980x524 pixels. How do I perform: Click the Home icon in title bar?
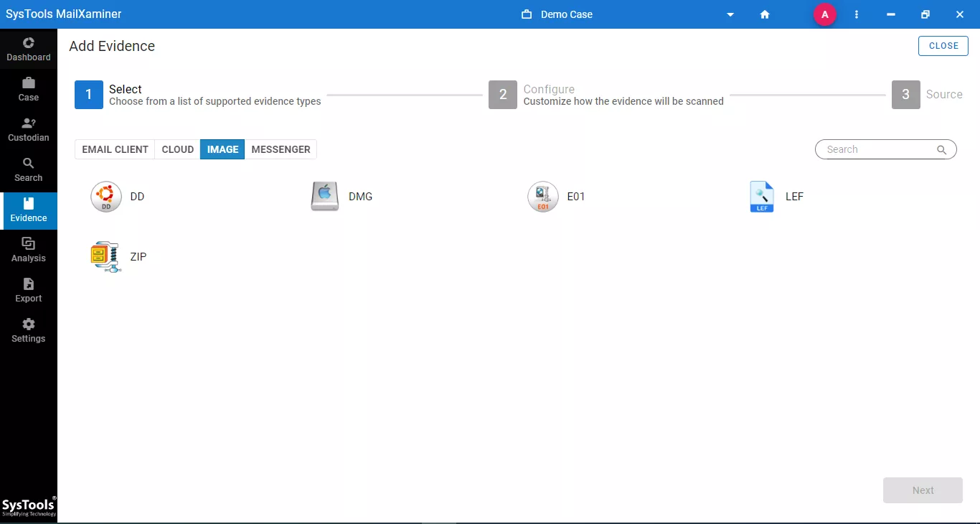click(x=765, y=14)
